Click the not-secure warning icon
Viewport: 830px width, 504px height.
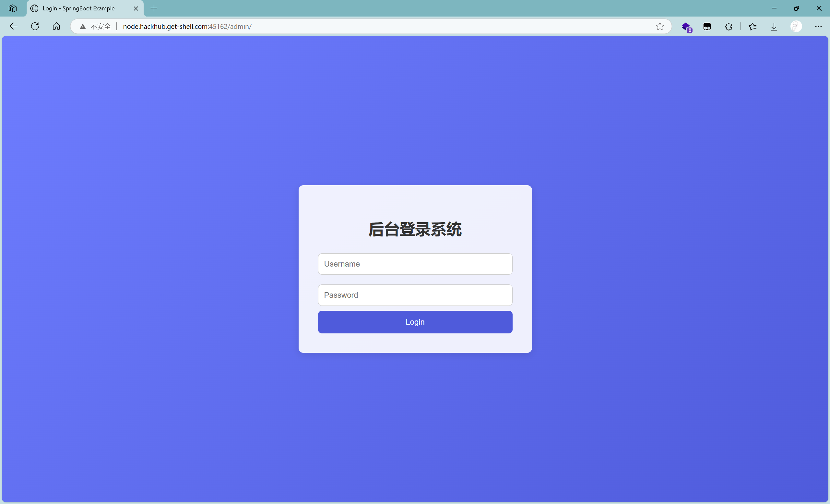point(83,26)
